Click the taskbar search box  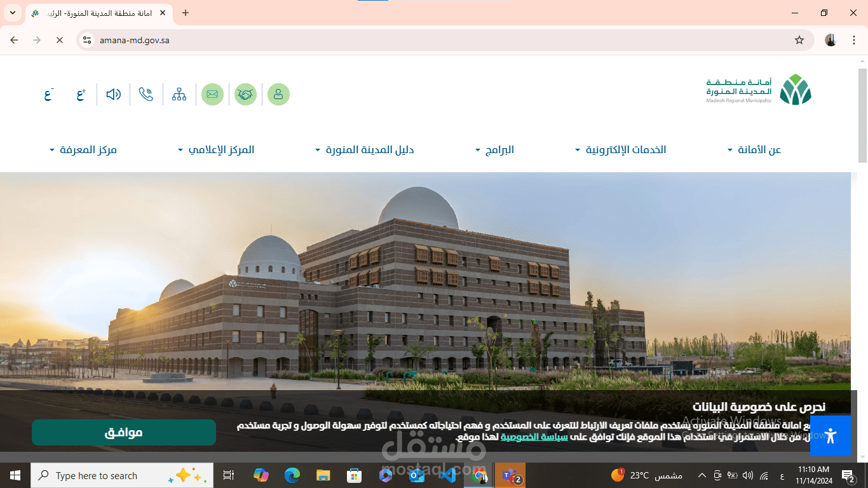coord(122,475)
